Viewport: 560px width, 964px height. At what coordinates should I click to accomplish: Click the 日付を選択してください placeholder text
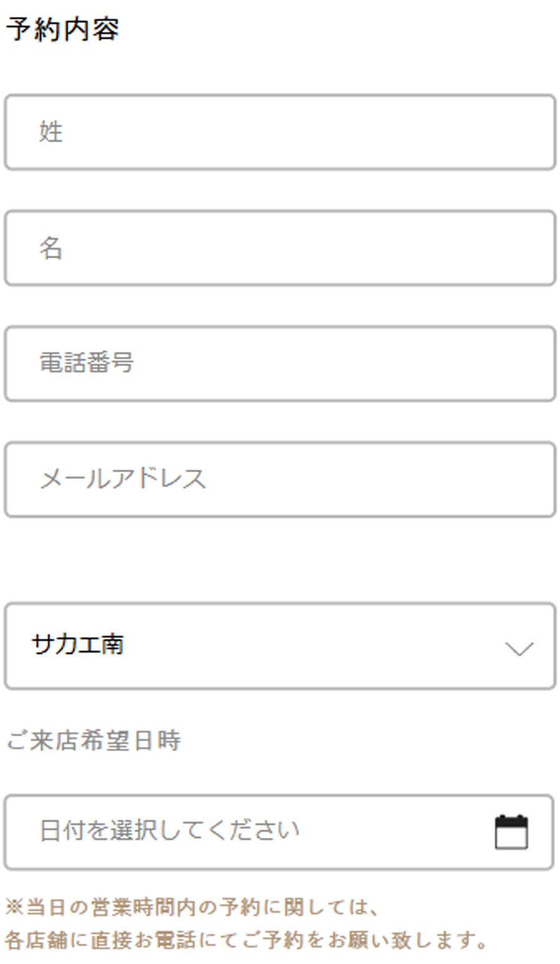pyautogui.click(x=169, y=831)
